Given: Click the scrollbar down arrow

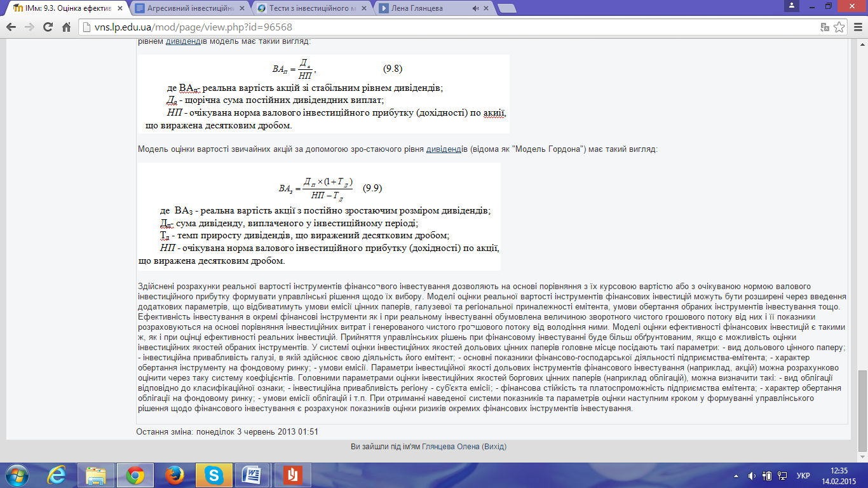Looking at the screenshot, I should coord(862,457).
